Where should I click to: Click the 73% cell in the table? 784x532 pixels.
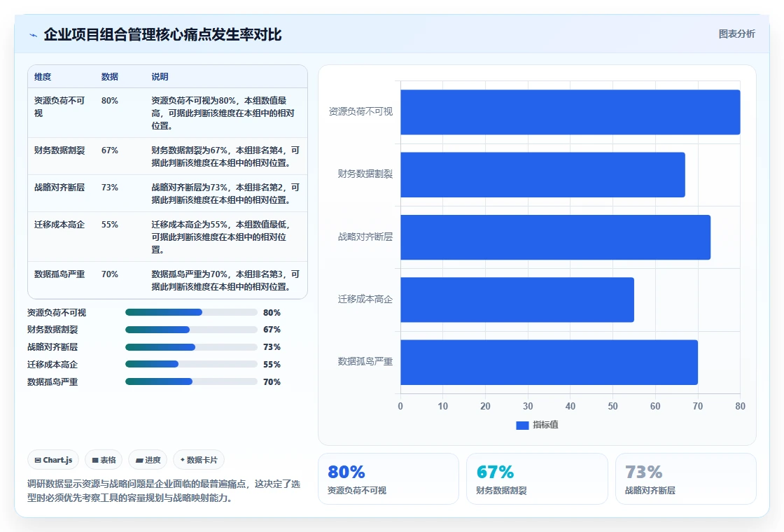[109, 187]
